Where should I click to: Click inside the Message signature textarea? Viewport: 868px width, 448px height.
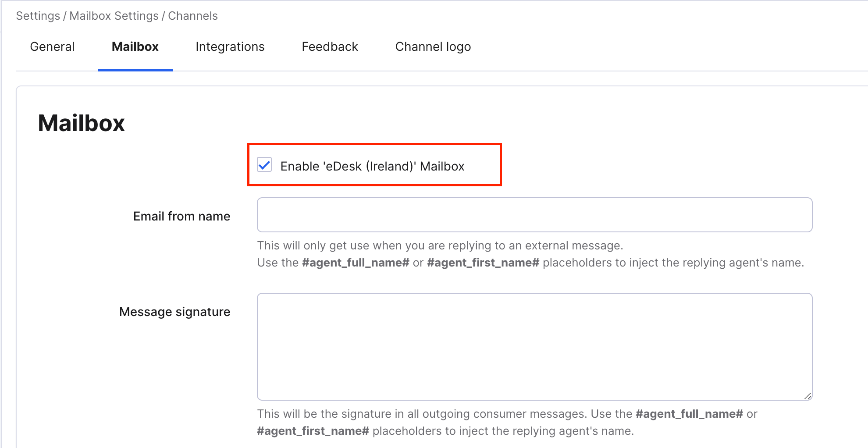534,347
